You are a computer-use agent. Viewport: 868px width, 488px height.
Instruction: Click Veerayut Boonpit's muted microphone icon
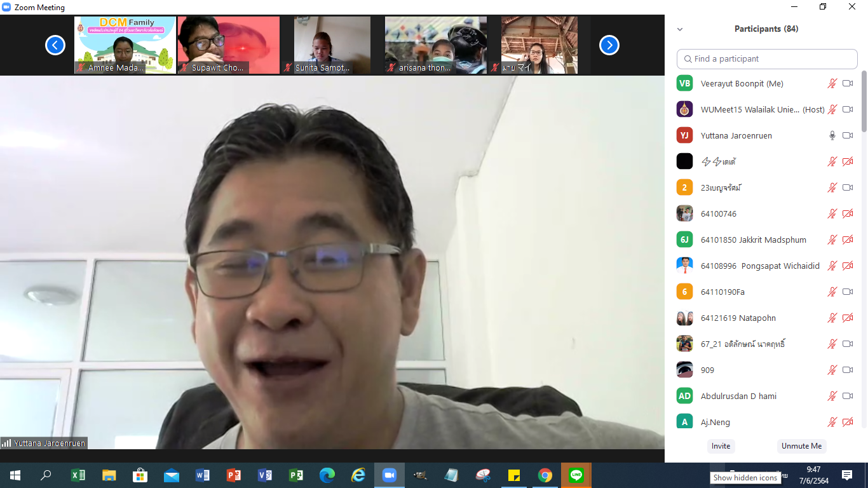point(832,83)
